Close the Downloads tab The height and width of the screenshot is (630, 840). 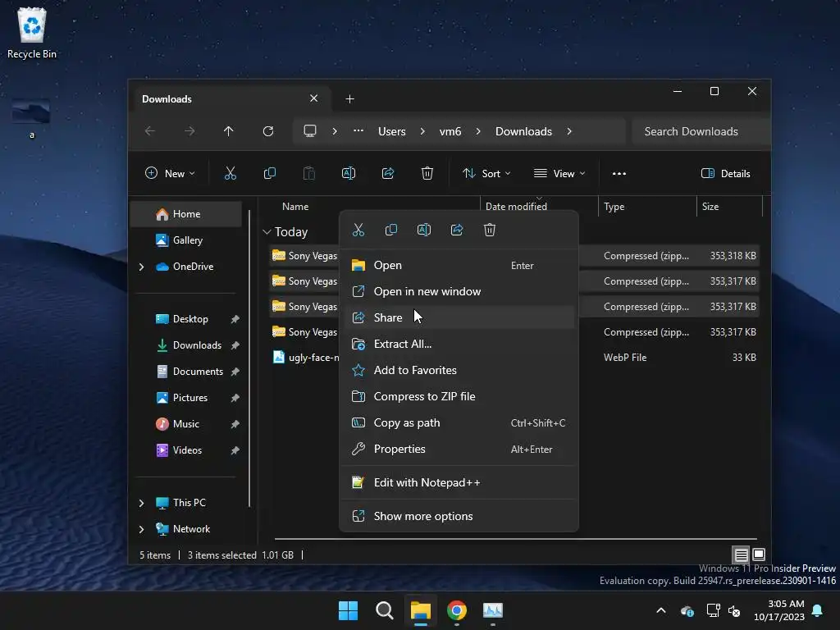[x=314, y=98]
